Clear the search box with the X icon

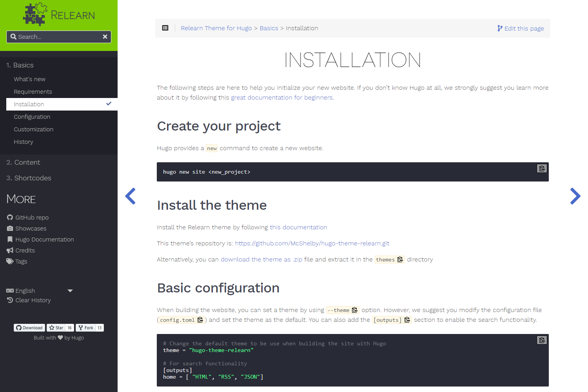pyautogui.click(x=105, y=36)
